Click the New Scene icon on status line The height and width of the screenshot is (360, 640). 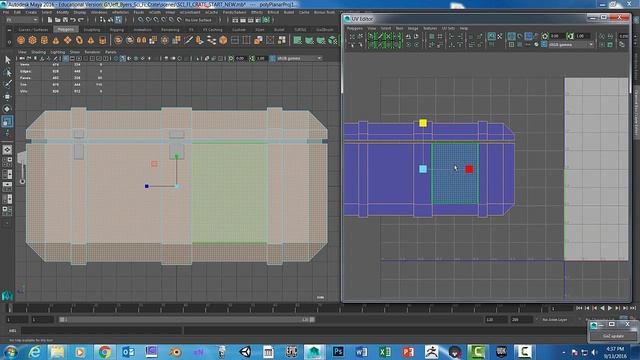click(50, 20)
